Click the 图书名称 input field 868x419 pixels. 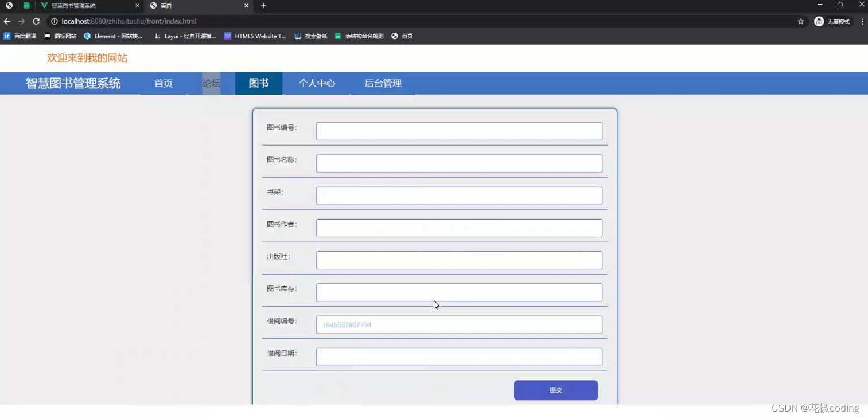458,163
